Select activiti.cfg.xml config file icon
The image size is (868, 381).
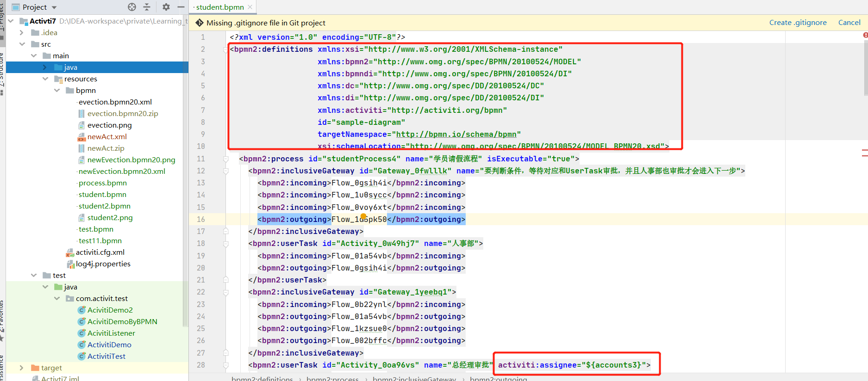pos(70,252)
